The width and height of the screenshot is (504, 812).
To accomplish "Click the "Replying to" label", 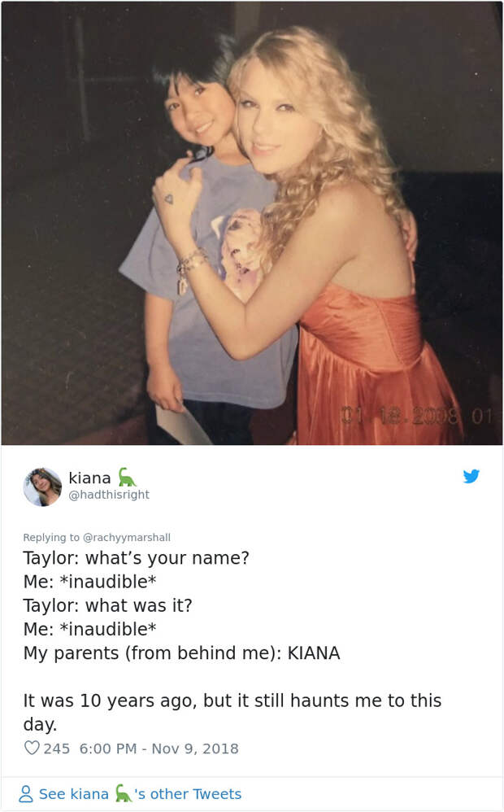I will click(x=51, y=538).
